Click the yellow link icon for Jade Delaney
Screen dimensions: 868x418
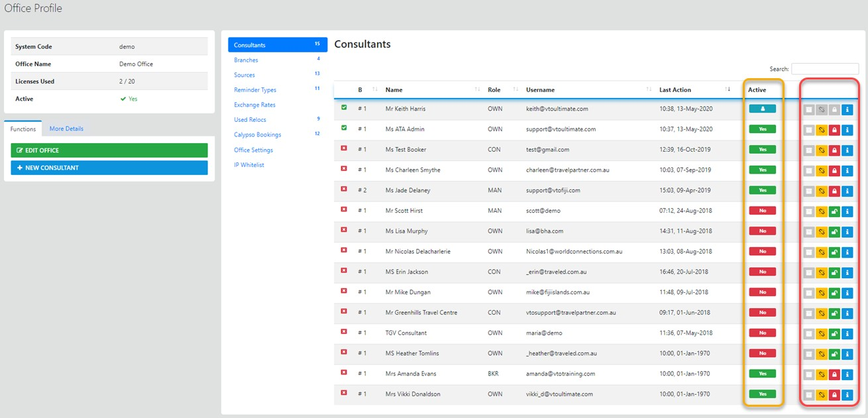point(822,191)
